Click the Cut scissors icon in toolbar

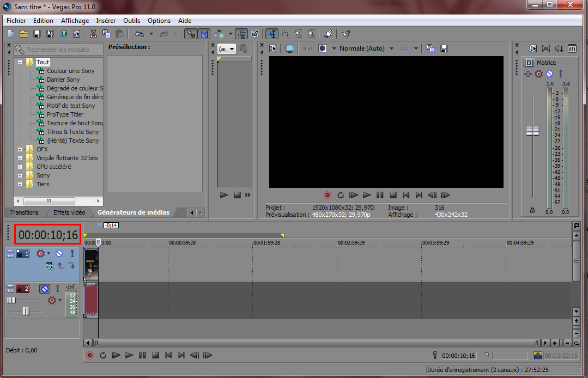tap(93, 34)
